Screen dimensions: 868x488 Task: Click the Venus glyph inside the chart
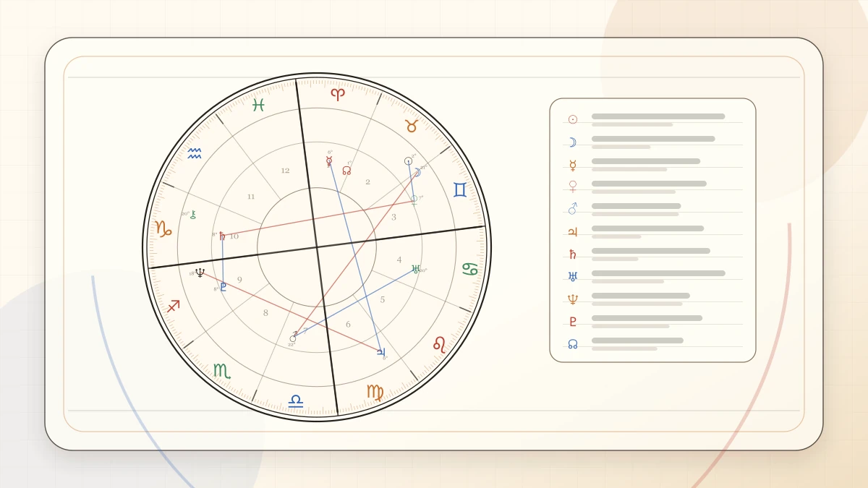click(414, 200)
